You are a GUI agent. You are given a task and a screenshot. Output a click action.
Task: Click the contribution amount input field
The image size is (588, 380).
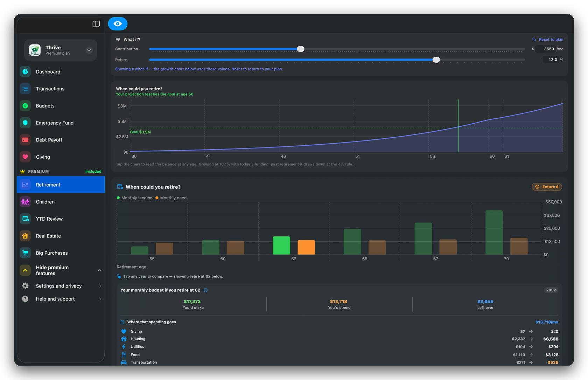[545, 49]
